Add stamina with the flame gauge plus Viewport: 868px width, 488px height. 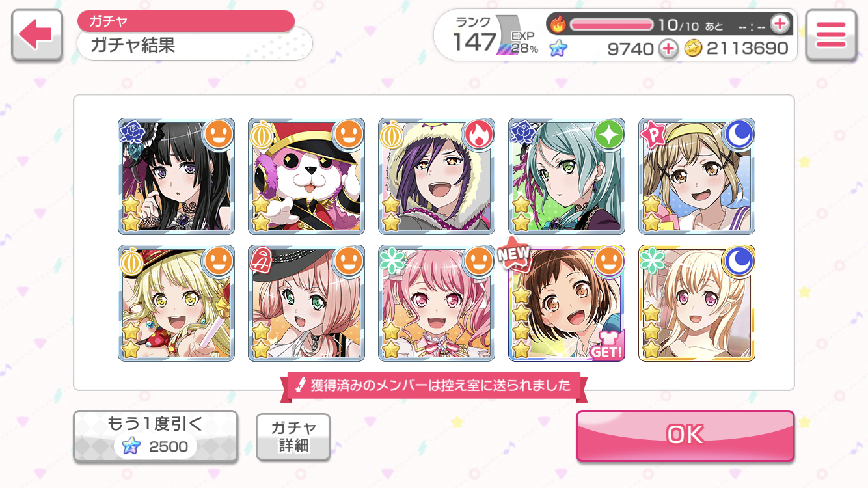(x=779, y=25)
